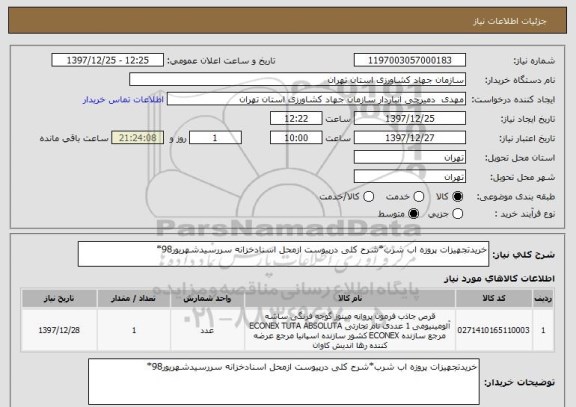Click the شهر محل تحویل field

pyautogui.click(x=410, y=177)
